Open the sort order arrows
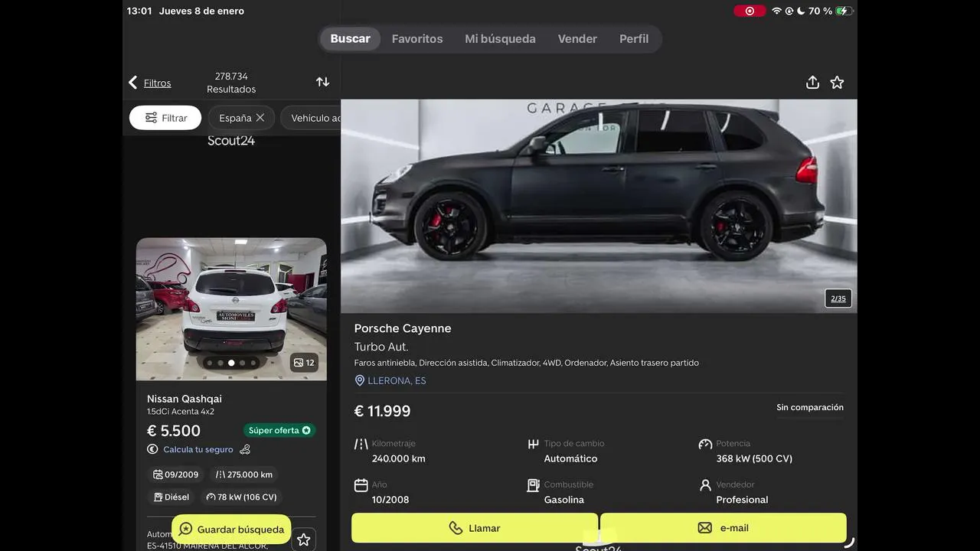 (322, 82)
